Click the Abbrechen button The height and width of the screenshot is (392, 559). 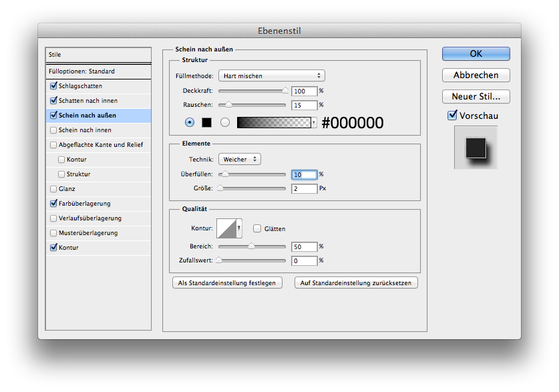coord(476,75)
